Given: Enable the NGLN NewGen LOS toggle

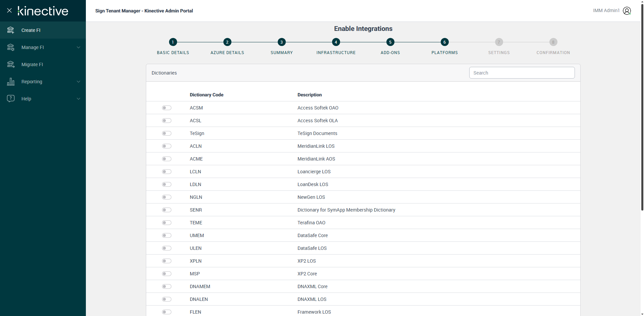Looking at the screenshot, I should click(x=167, y=197).
